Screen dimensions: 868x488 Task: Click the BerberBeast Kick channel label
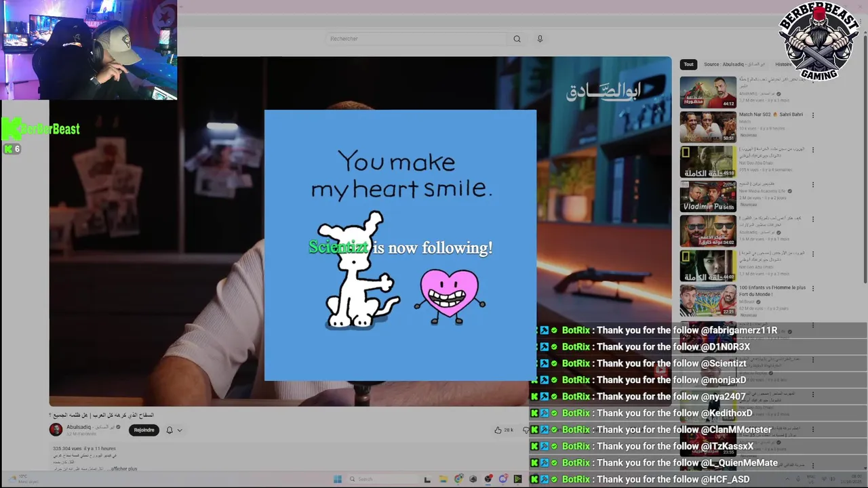[x=42, y=129]
